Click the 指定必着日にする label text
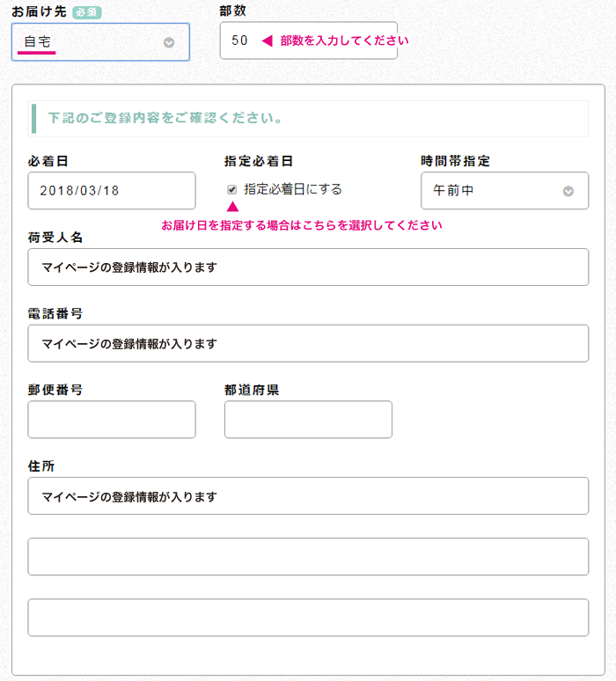The image size is (616, 681). coord(293,189)
